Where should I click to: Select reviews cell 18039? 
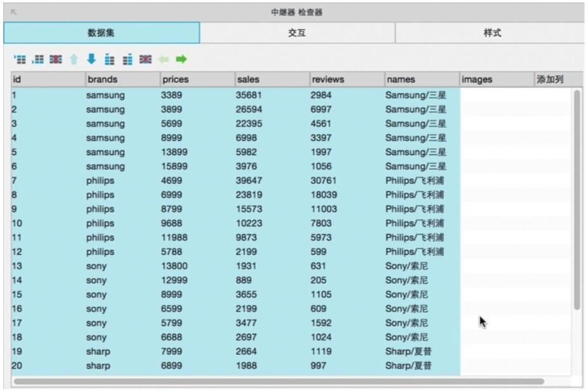point(324,195)
